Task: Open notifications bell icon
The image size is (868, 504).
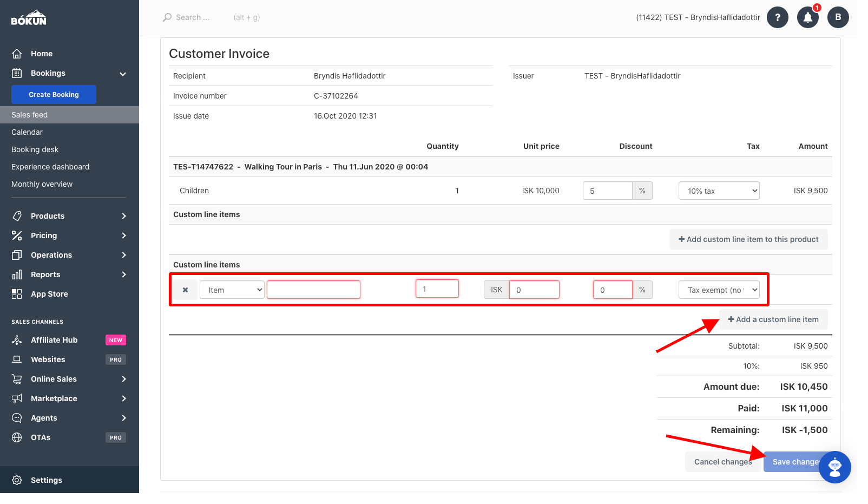Action: pyautogui.click(x=808, y=17)
